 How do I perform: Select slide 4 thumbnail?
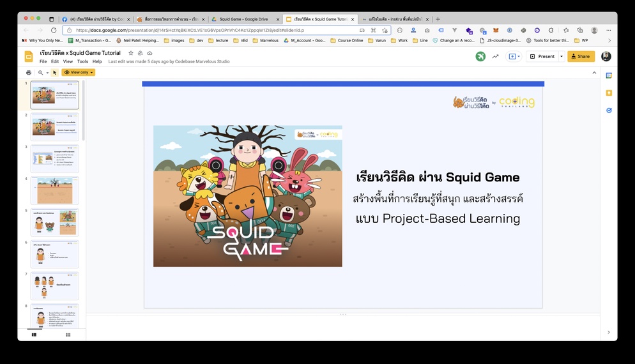point(55,190)
